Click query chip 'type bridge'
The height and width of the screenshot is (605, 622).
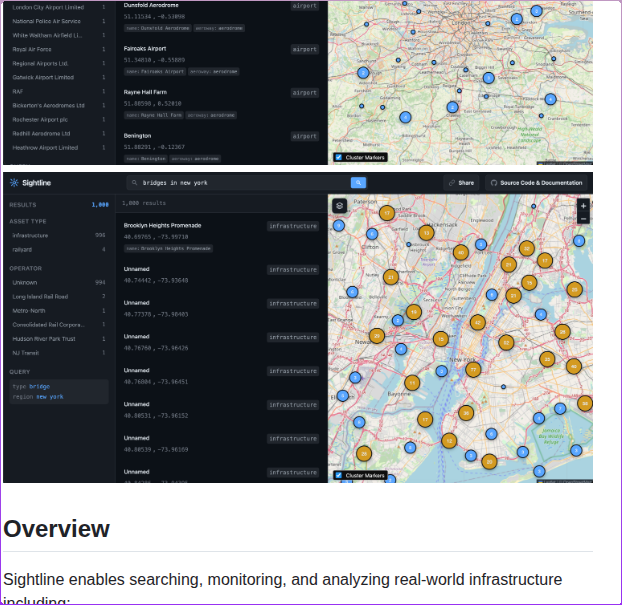tap(31, 386)
